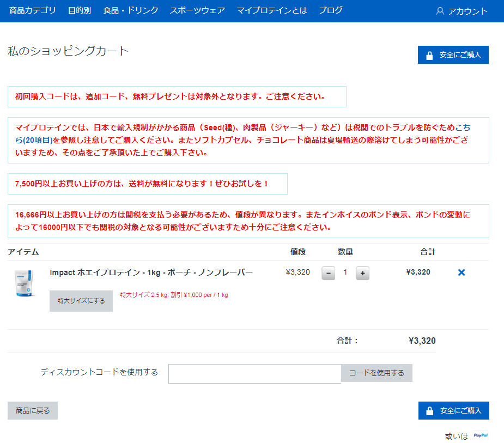This screenshot has height=443, width=504.
Task: Focus the discount code input field
Action: (x=254, y=374)
